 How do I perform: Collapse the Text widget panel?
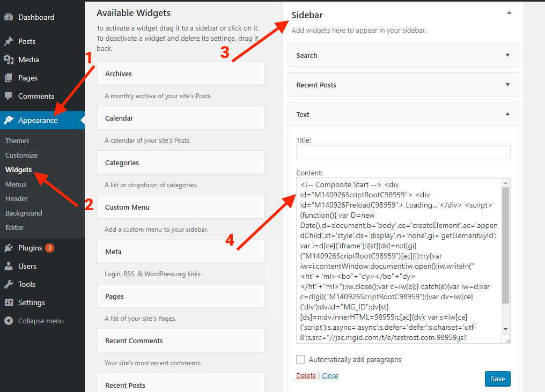point(507,114)
